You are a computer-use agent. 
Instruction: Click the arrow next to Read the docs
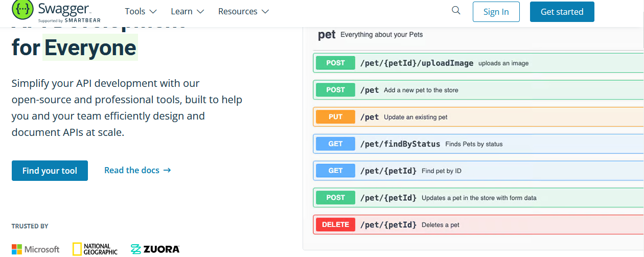[x=167, y=170]
